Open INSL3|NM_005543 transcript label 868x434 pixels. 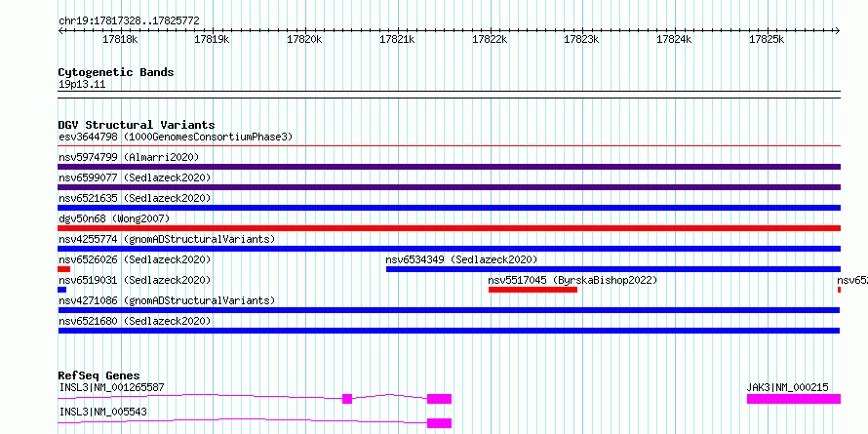pyautogui.click(x=102, y=412)
